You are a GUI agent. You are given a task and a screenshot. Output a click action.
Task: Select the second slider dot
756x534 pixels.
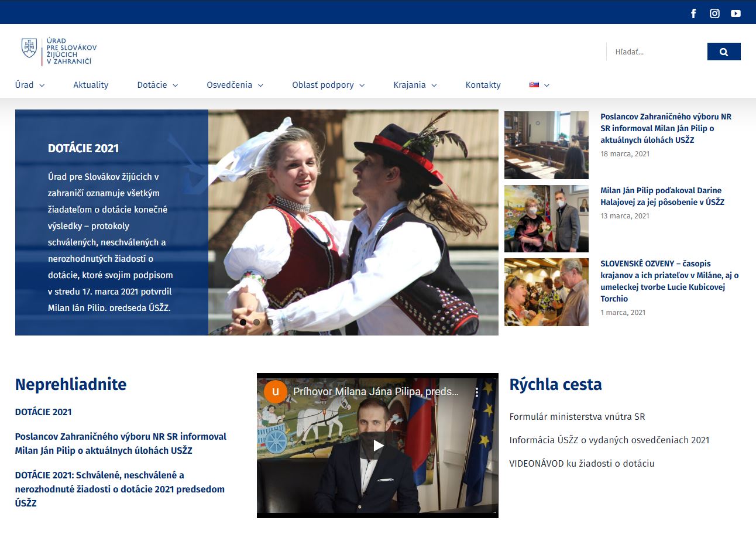click(256, 322)
